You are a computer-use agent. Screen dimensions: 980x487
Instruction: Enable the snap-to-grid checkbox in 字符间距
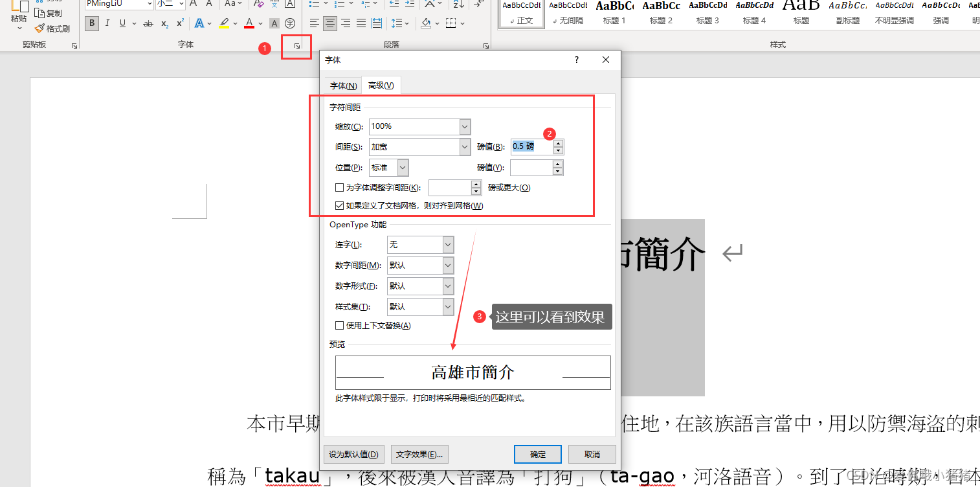tap(340, 205)
